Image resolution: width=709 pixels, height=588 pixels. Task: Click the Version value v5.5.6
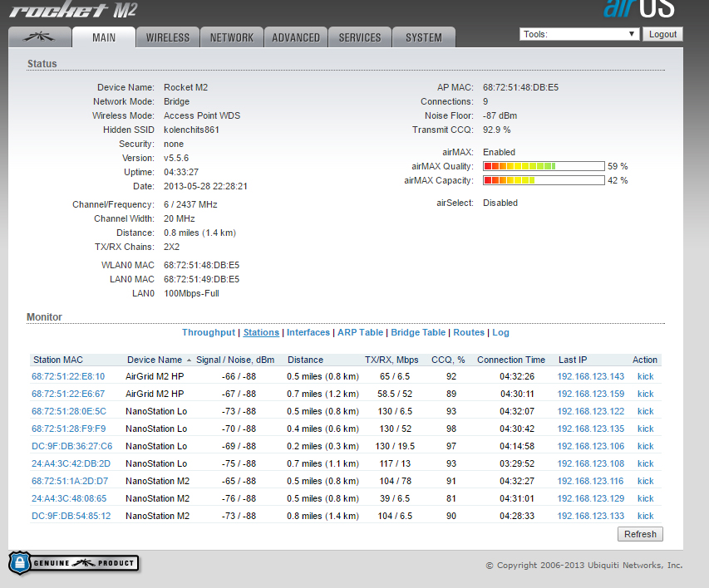coord(176,158)
